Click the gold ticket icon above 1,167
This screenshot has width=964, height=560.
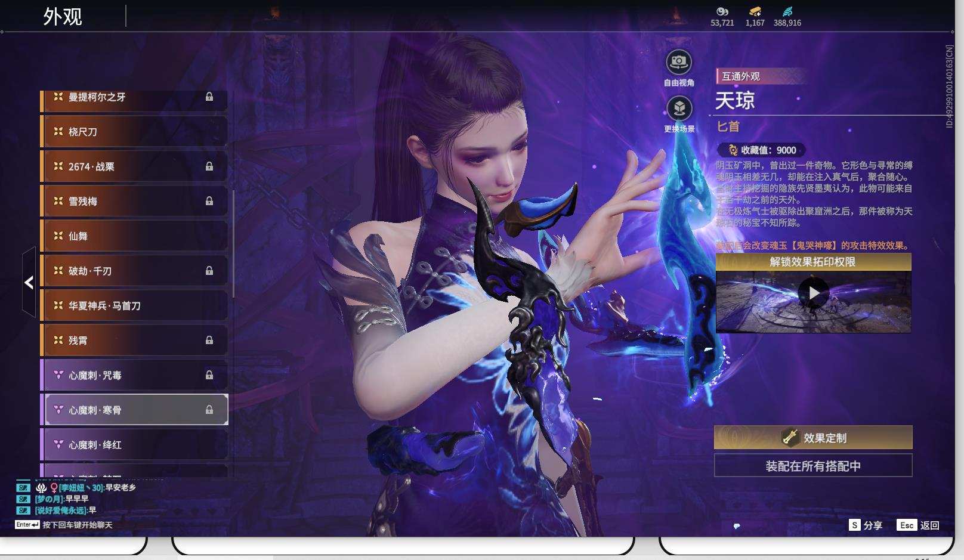click(755, 11)
